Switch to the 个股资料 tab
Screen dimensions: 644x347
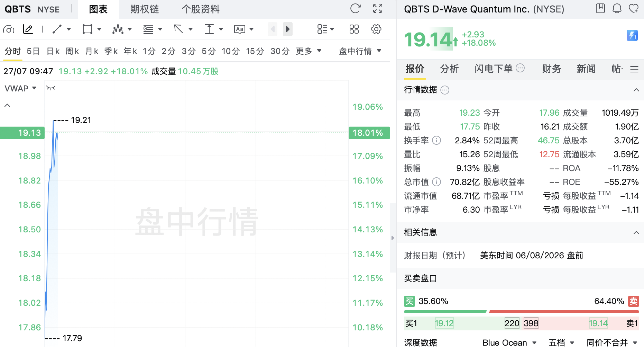point(201,9)
